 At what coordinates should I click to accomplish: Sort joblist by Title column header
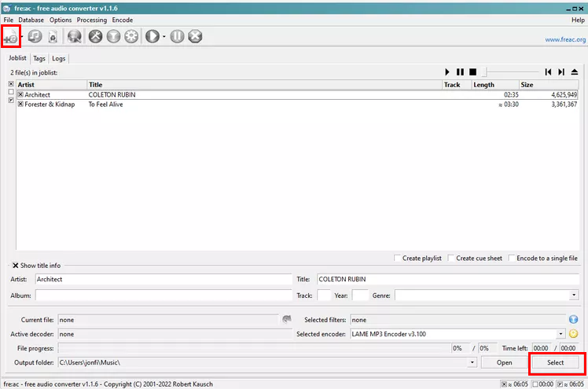pos(264,85)
